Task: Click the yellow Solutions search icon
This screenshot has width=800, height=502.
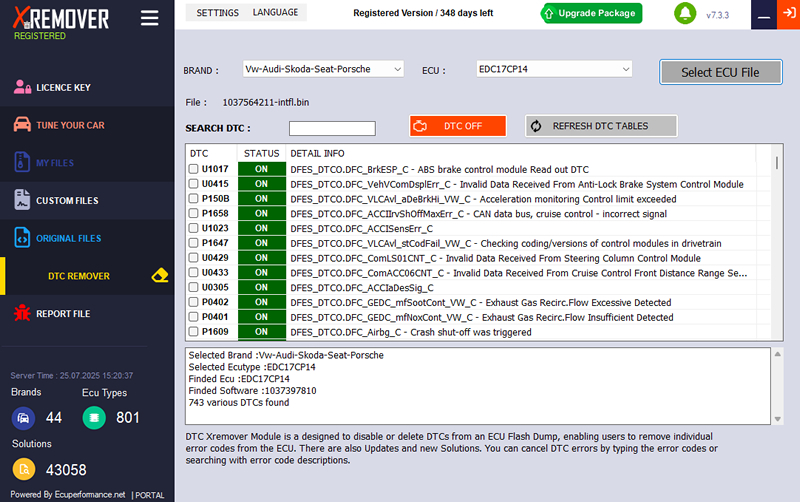Action: coord(24,469)
